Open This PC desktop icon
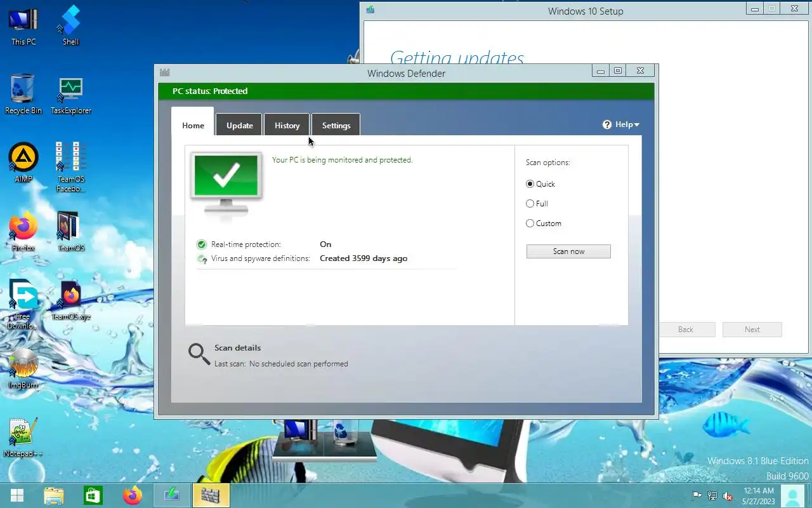The height and width of the screenshot is (508, 812). [23, 25]
